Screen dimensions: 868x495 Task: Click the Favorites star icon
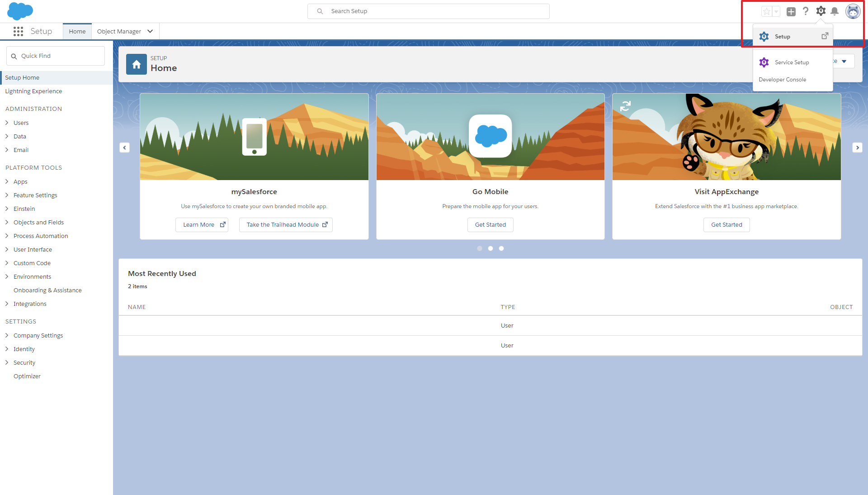click(767, 12)
